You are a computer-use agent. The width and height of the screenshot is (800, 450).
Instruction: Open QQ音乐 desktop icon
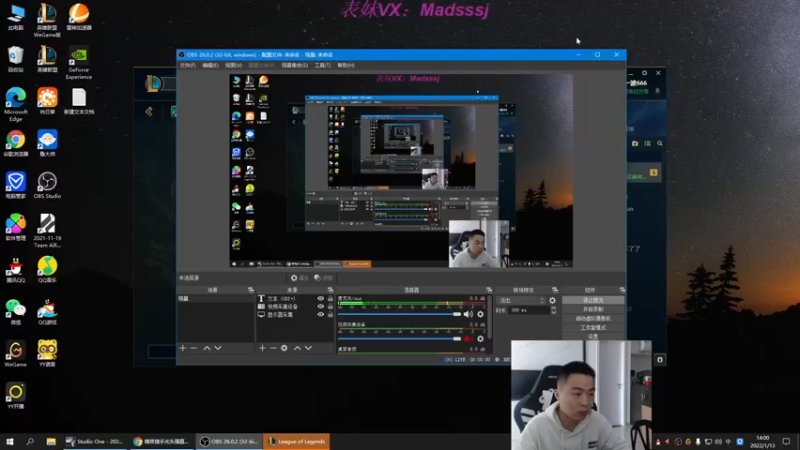[47, 269]
